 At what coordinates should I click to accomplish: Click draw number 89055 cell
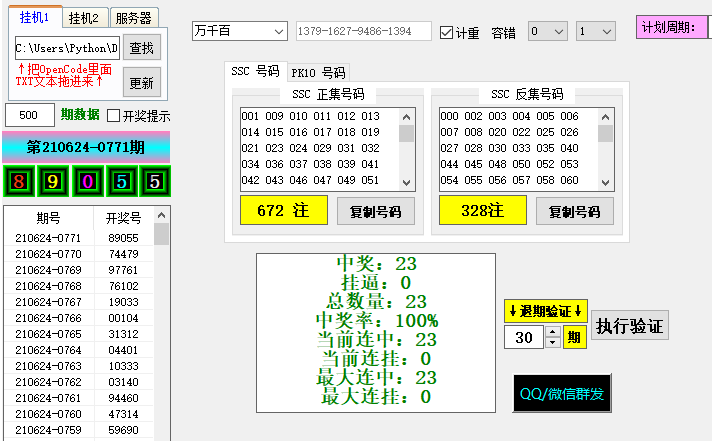coord(123,238)
